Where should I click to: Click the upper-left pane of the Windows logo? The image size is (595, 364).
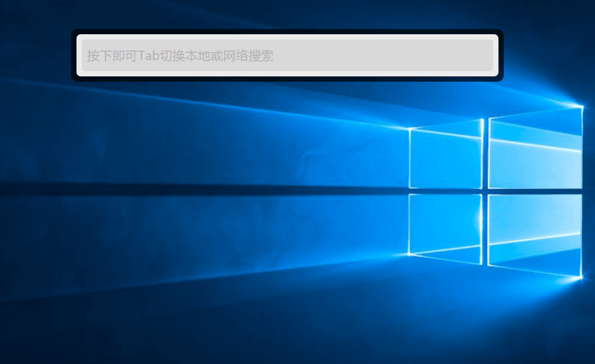pyautogui.click(x=446, y=156)
